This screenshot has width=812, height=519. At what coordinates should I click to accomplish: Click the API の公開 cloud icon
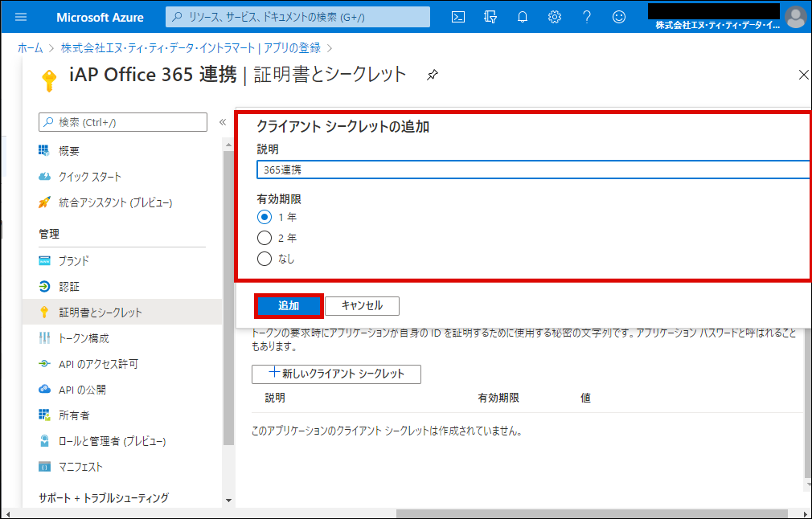(x=44, y=389)
